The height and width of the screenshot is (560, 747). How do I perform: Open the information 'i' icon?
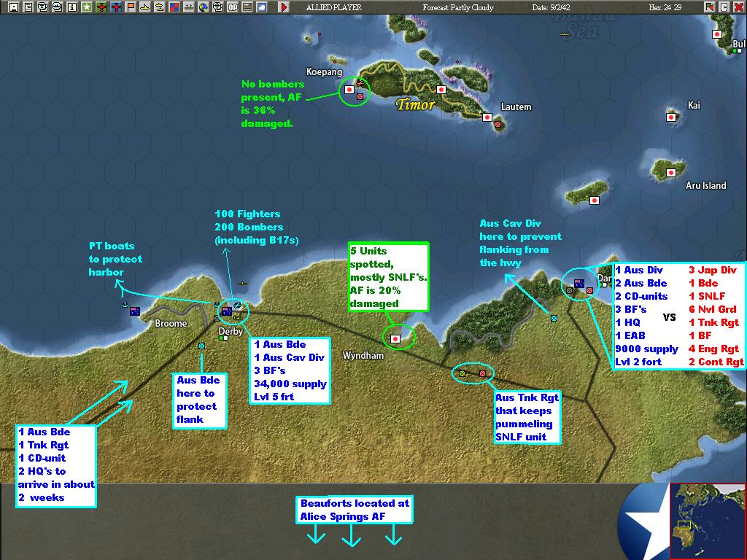[x=72, y=7]
